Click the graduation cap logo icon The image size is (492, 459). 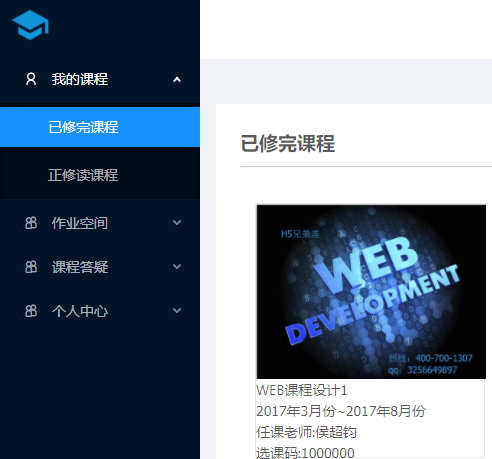[30, 25]
